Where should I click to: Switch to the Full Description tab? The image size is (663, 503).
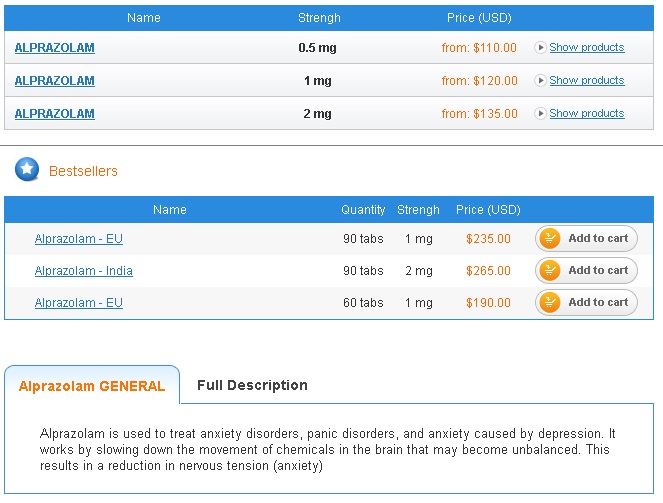(x=252, y=385)
